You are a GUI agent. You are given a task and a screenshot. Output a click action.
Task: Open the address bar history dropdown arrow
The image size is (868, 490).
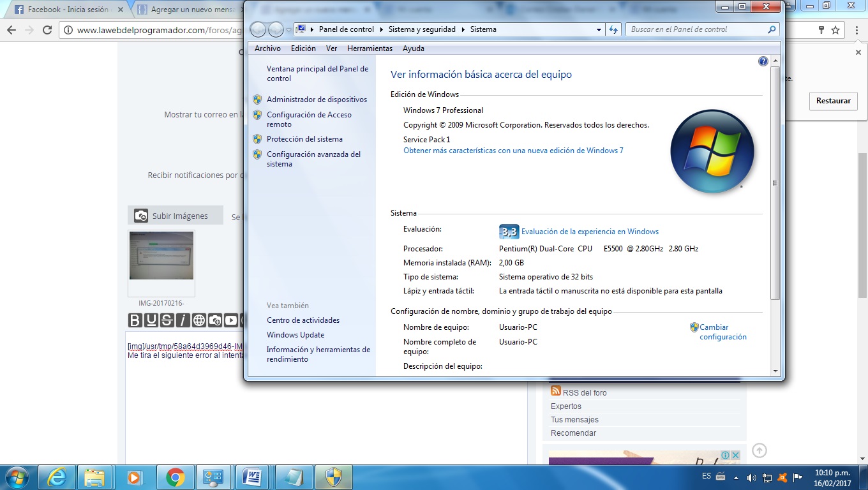click(599, 29)
